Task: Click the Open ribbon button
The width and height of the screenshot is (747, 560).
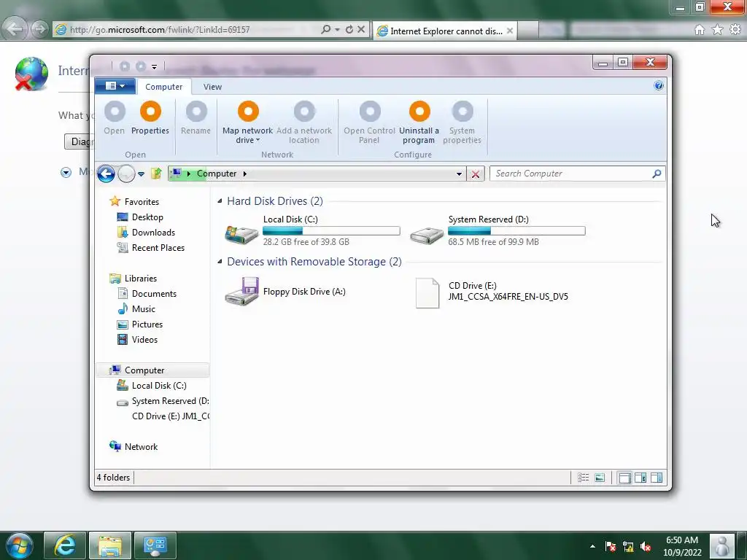Action: 115,118
